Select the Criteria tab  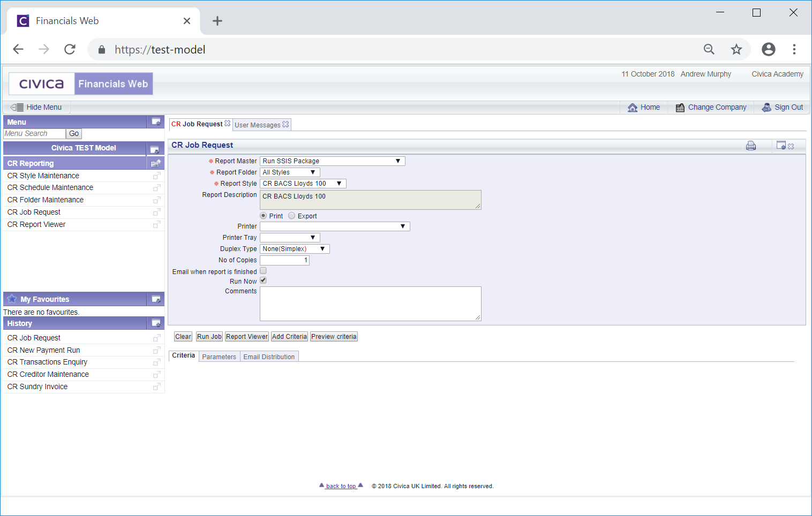[184, 356]
